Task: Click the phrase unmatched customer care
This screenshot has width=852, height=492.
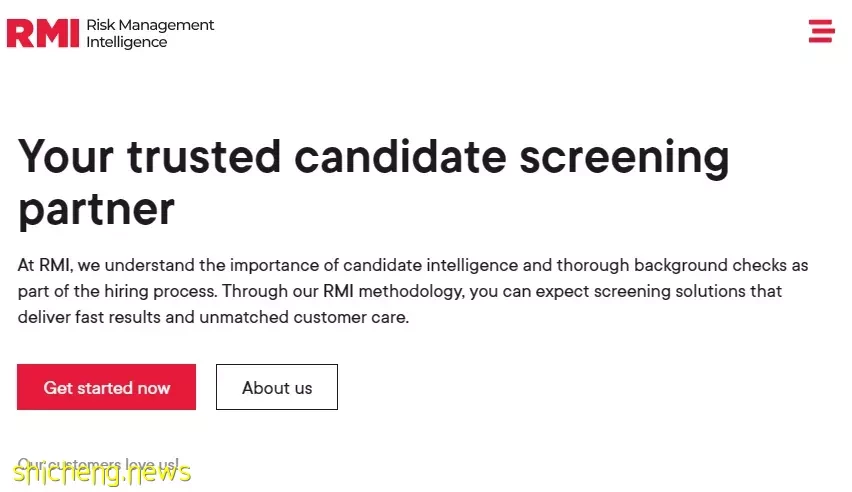Action: tap(304, 317)
